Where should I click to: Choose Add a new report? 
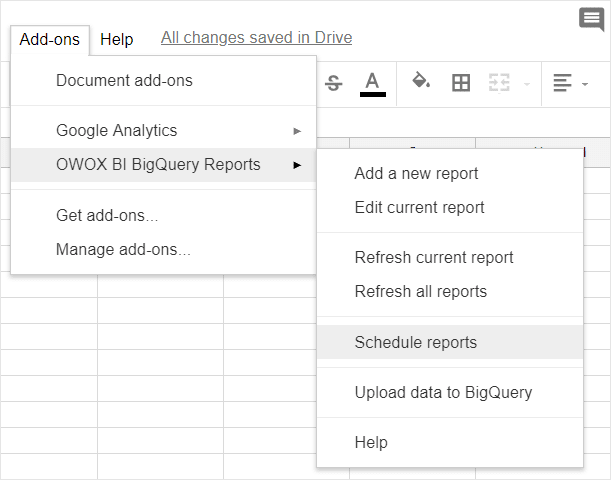[416, 173]
